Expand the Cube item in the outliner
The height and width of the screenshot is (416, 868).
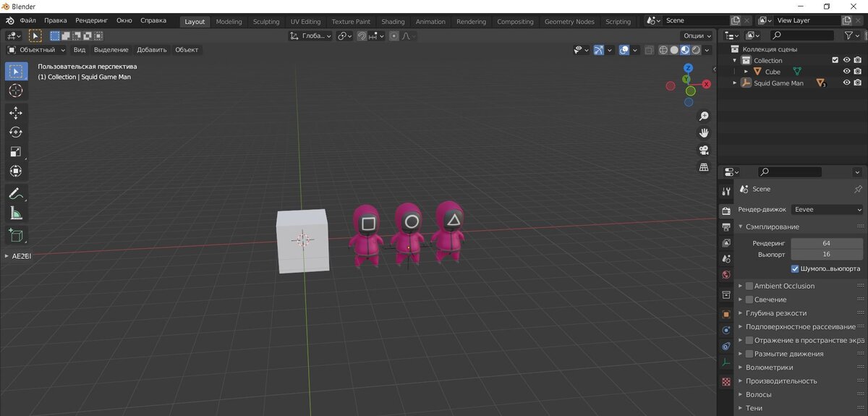[x=746, y=72]
